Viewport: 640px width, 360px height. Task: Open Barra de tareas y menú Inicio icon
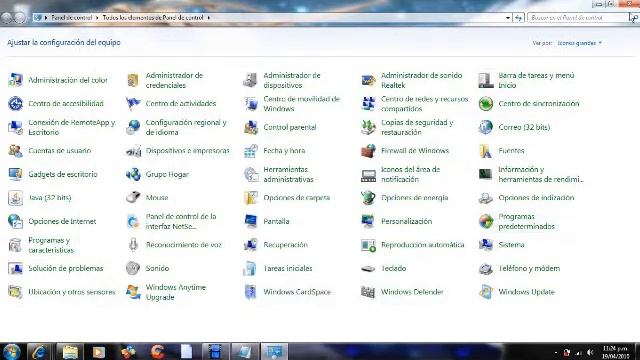coord(486,80)
